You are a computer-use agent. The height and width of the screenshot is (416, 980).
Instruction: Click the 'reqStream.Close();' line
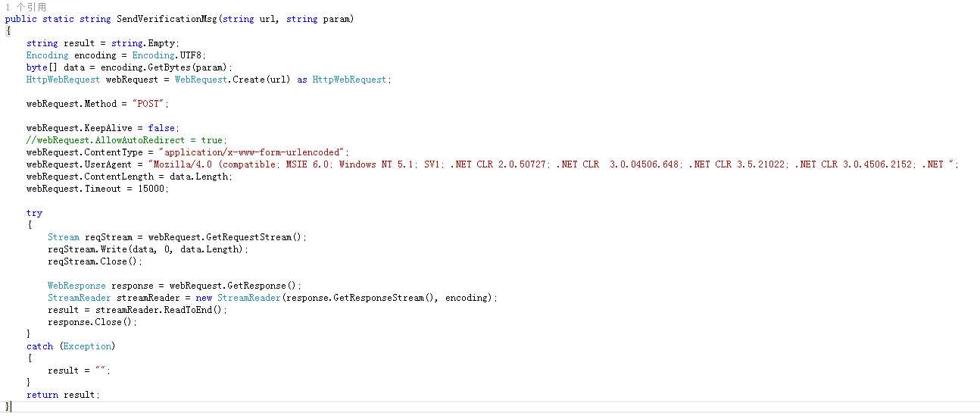pyautogui.click(x=95, y=261)
